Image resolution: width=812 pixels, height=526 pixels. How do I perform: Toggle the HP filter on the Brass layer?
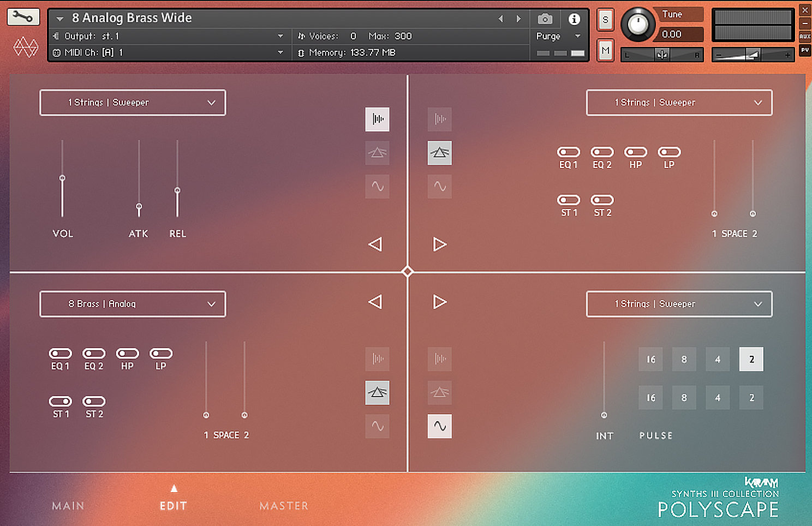(127, 354)
